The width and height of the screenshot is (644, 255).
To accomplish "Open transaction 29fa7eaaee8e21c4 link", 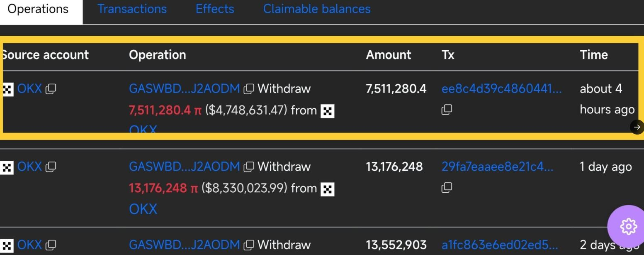I will (497, 167).
